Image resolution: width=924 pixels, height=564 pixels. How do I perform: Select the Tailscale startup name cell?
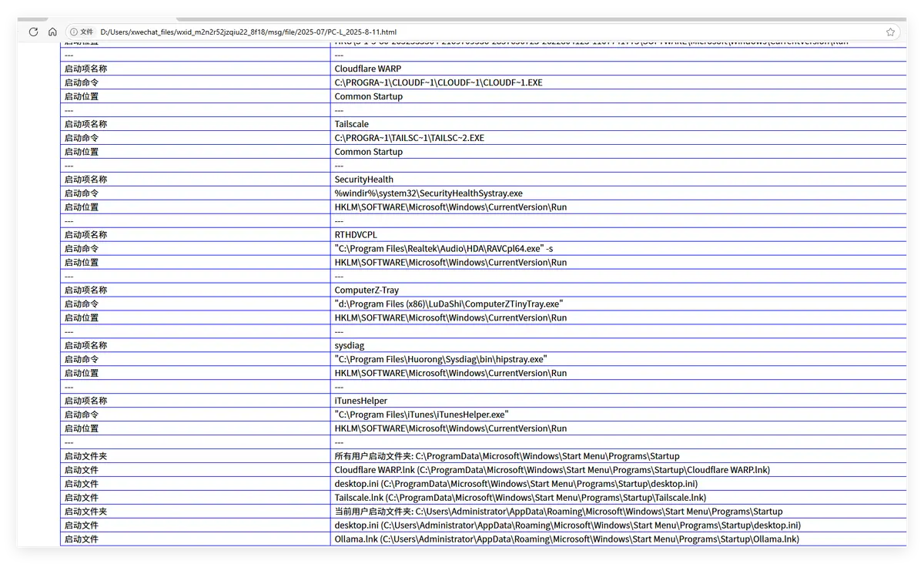pyautogui.click(x=618, y=124)
